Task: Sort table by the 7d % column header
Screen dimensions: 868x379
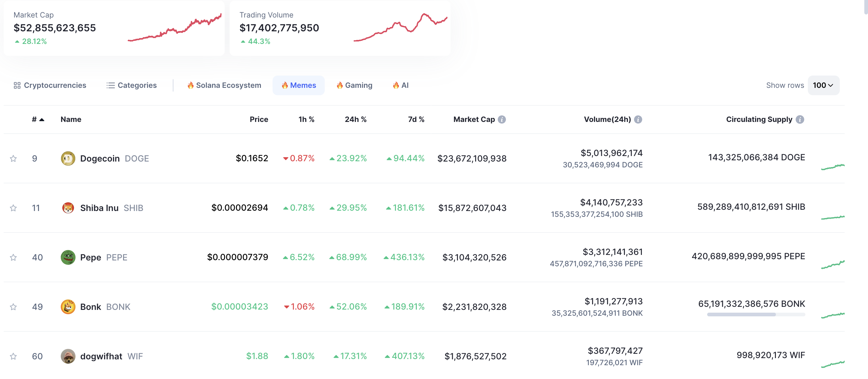Action: click(416, 119)
